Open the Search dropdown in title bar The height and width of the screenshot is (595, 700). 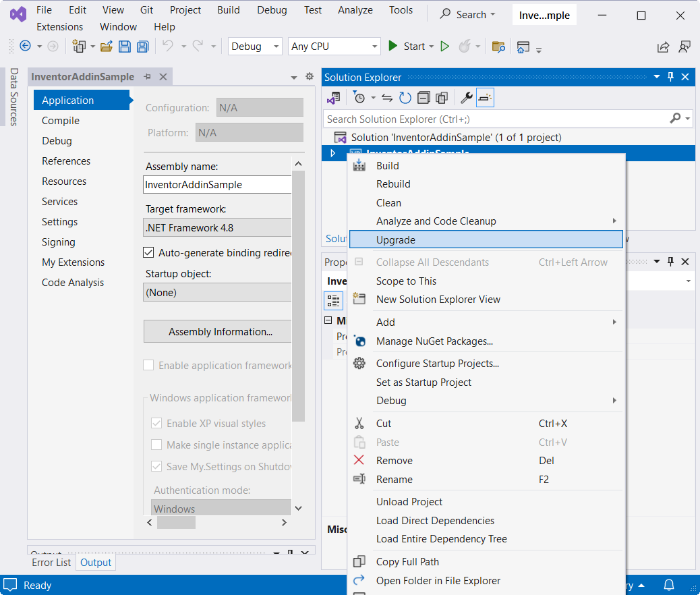coord(493,15)
